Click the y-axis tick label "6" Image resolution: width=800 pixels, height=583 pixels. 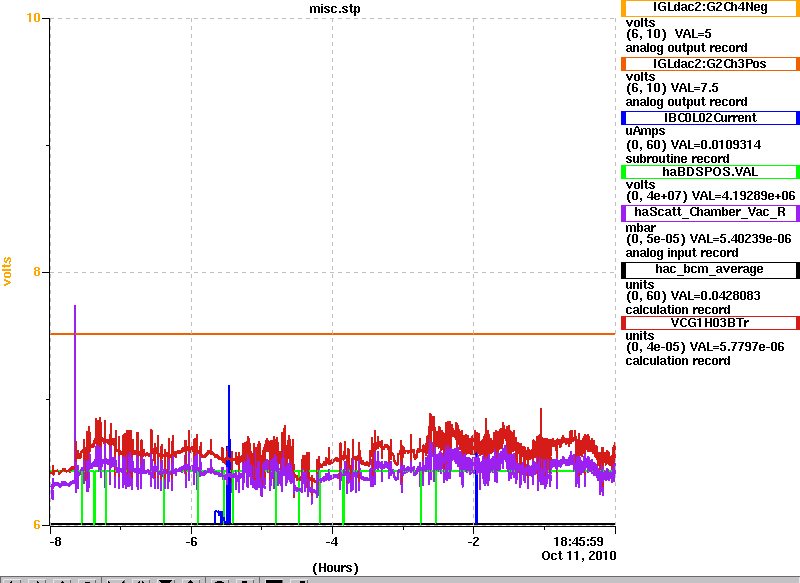[x=37, y=525]
